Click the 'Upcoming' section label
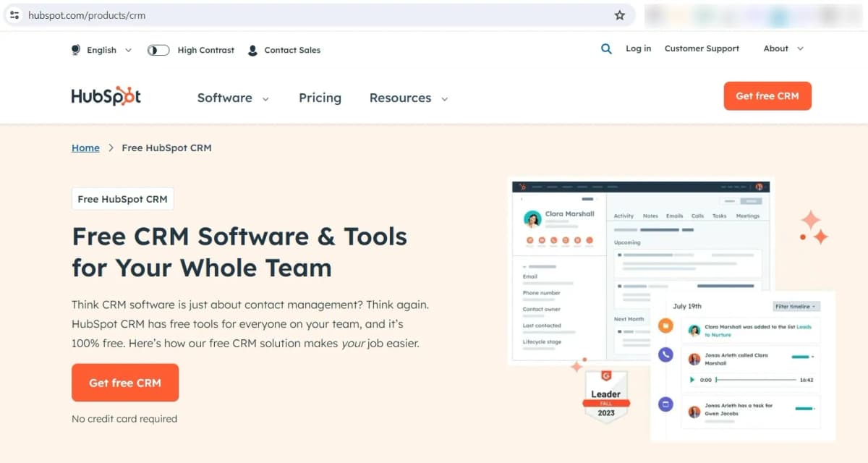Viewport: 868px width, 463px height. [627, 242]
